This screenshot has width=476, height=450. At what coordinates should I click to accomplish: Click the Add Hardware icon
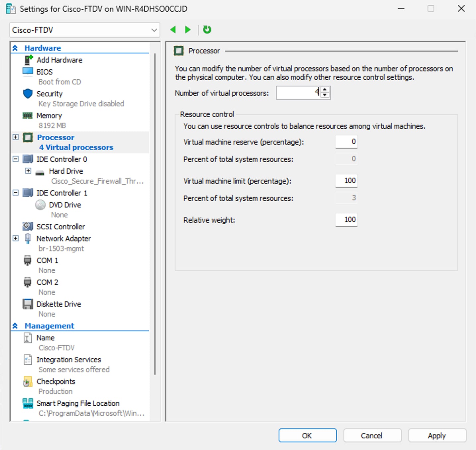click(29, 60)
